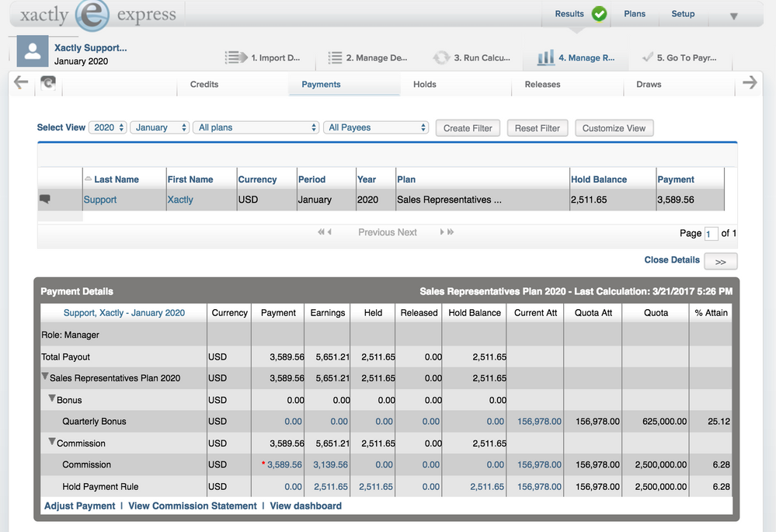Click the Support last name link

pos(100,200)
